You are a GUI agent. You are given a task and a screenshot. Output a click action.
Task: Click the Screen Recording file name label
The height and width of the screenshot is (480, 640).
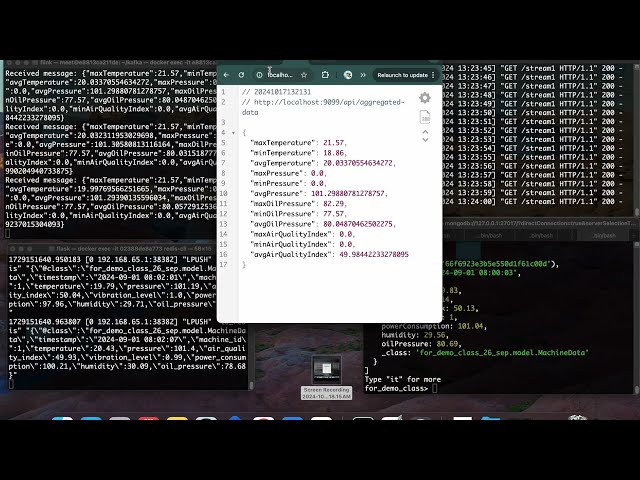[x=326, y=393]
